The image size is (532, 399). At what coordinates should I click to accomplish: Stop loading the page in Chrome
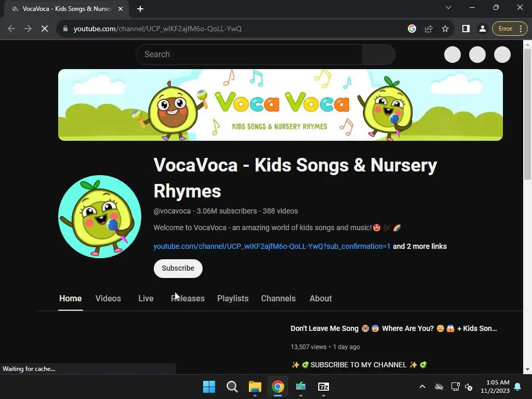45,29
